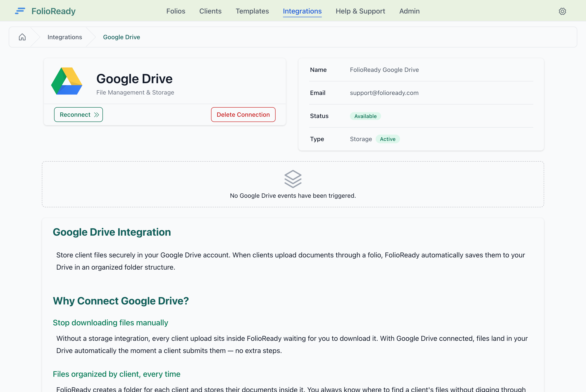Click the name value FolioReady Google Drive
Screen dimensions: 586x392
click(384, 70)
